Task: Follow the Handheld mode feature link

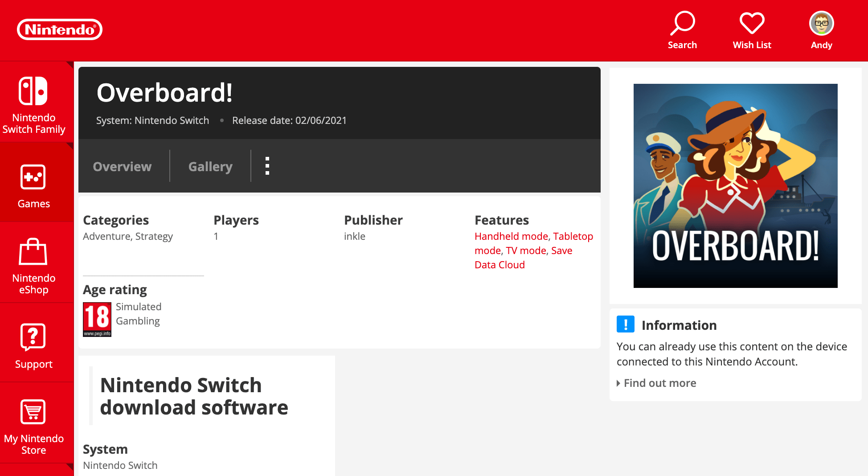Action: click(x=512, y=236)
